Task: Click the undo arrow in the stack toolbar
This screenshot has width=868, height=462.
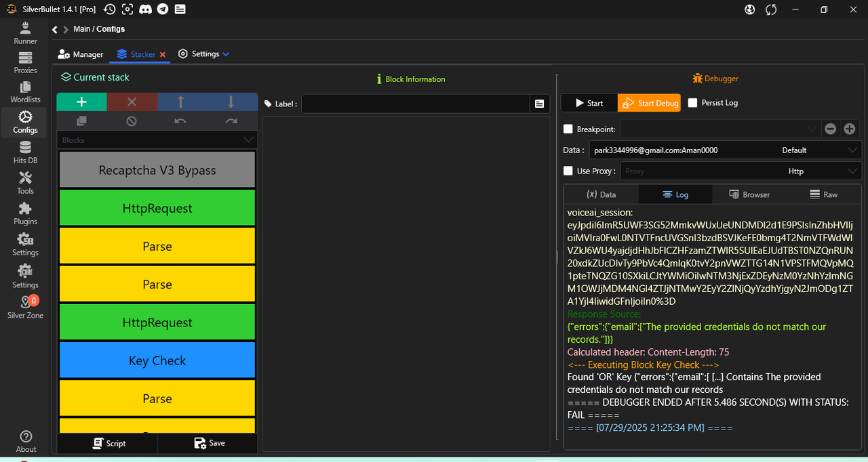Action: (180, 121)
